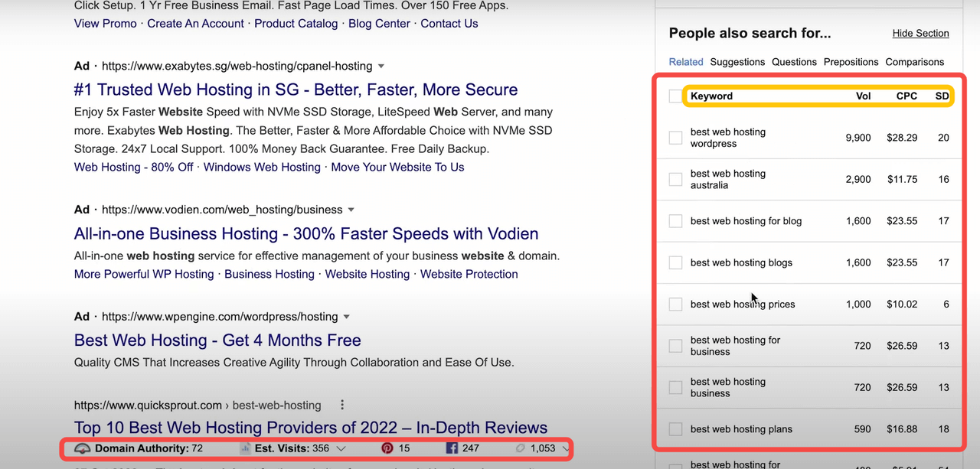
Task: Select the best web hosting plans checkbox
Action: coord(675,429)
